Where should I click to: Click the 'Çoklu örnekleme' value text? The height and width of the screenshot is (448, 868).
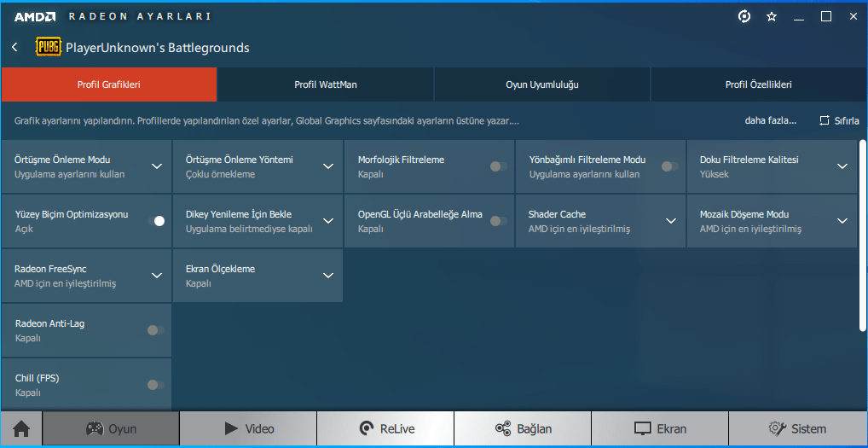220,174
